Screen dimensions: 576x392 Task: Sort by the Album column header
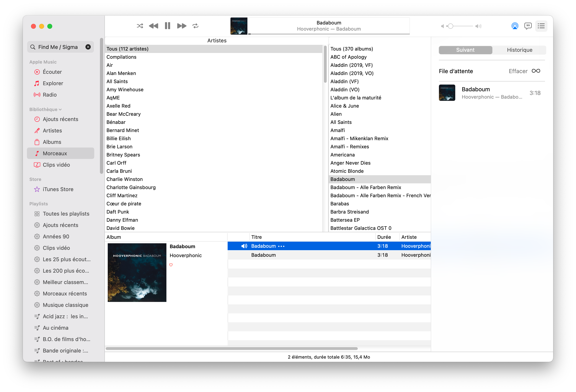coord(166,237)
